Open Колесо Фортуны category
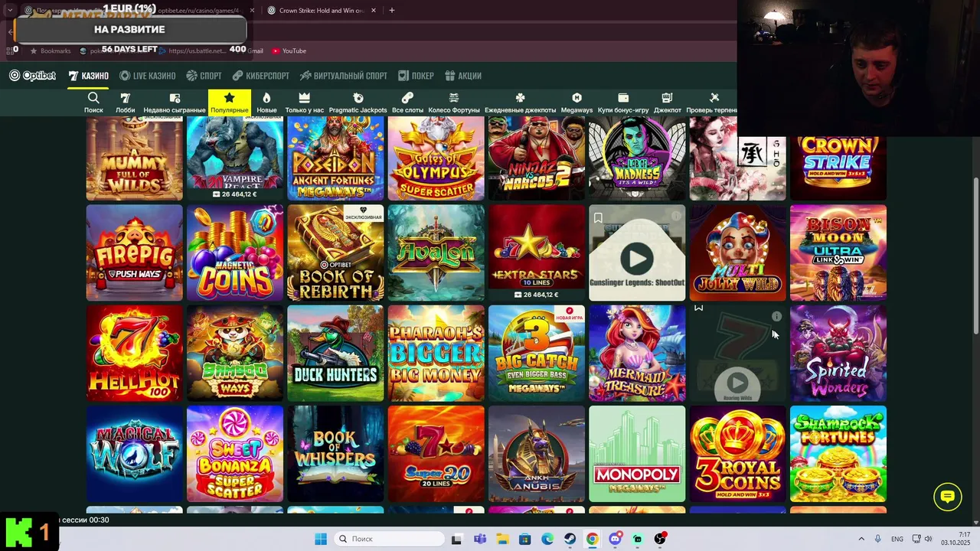This screenshot has height=551, width=980. click(454, 103)
